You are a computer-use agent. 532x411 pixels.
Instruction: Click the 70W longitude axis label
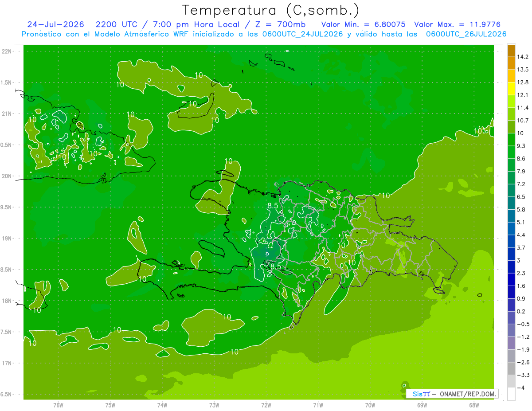pyautogui.click(x=370, y=405)
